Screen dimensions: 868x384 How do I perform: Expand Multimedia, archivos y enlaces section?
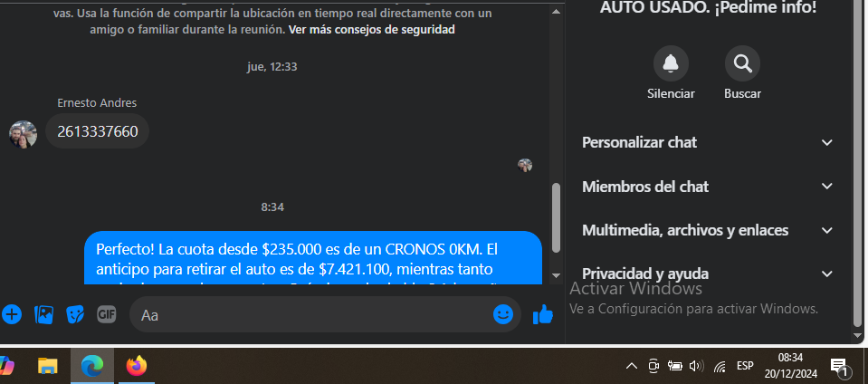(708, 230)
